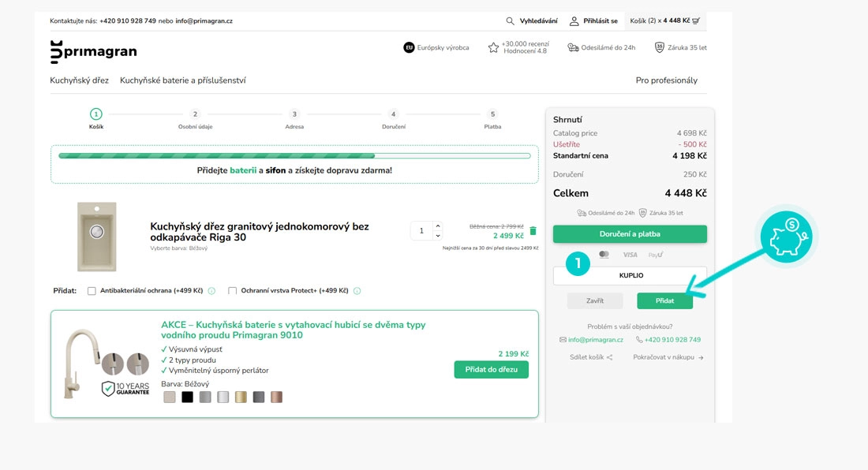Image resolution: width=868 pixels, height=470 pixels.
Task: Click the piggy bank savings icon
Action: (x=786, y=237)
